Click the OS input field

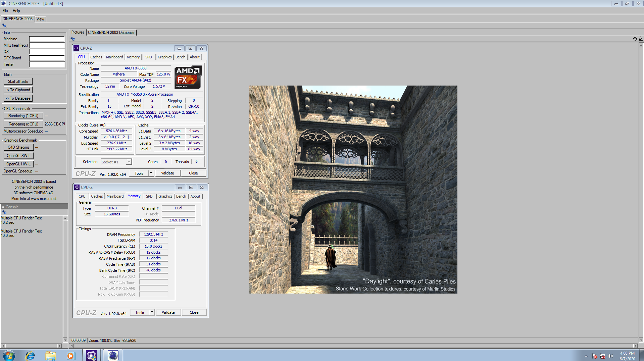[x=47, y=52]
